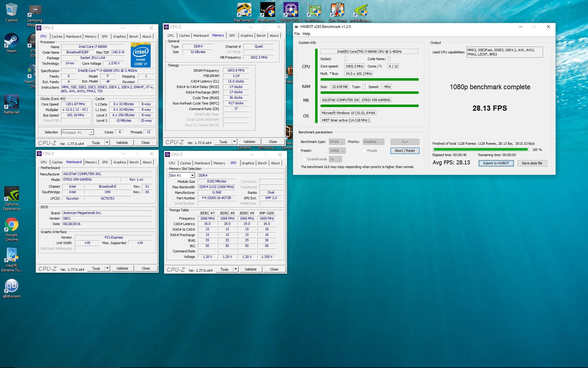The image size is (588, 368).
Task: Click the 'STRIX X99 GAMING' model value
Action: [x=91, y=179]
